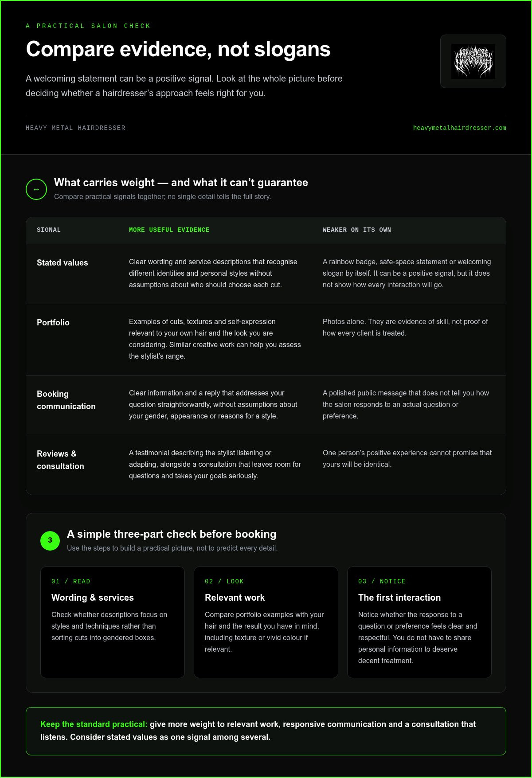Screen dimensions: 532x778
Task: Click the "Compare portfolio examples" card paragraph
Action: click(x=264, y=632)
